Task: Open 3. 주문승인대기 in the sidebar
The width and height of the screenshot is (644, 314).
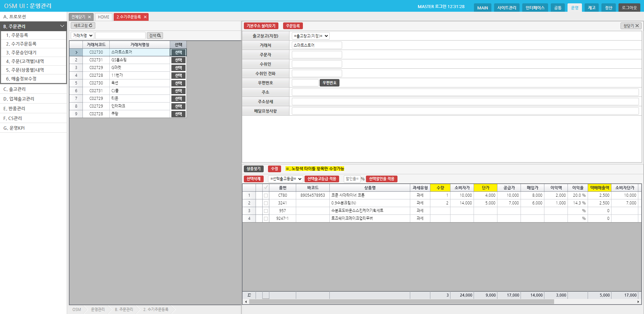Action: pyautogui.click(x=34, y=53)
